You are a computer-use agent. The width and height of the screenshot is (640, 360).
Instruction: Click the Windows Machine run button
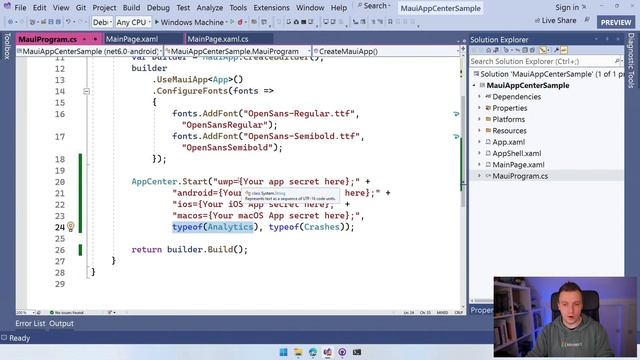click(189, 22)
